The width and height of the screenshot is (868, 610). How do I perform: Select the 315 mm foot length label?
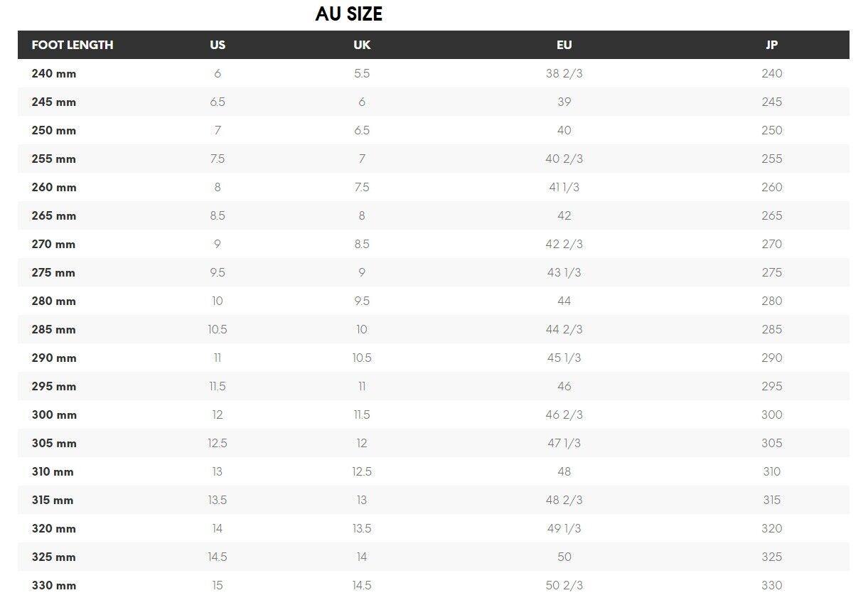coord(53,500)
